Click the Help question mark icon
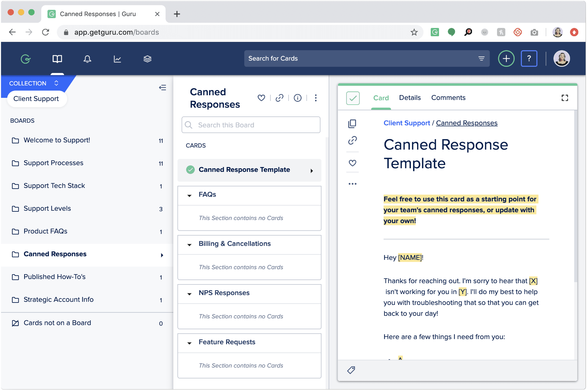 click(529, 58)
